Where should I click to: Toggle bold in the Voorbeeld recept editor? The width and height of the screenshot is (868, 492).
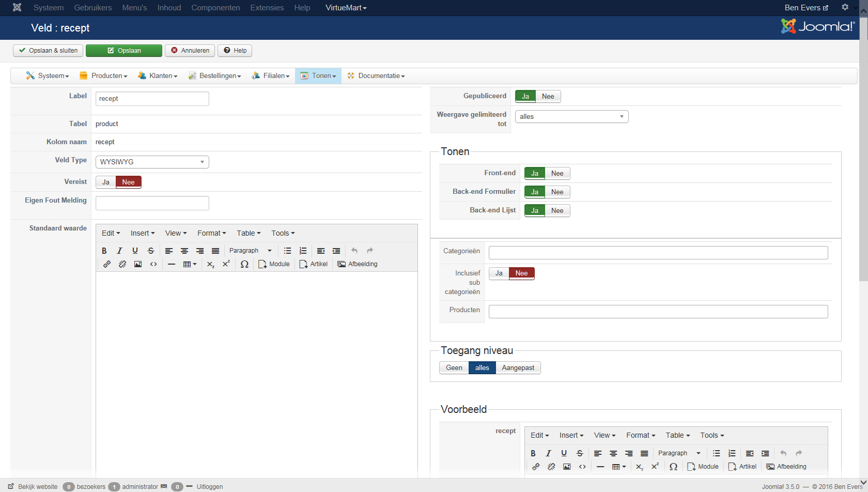[533, 453]
